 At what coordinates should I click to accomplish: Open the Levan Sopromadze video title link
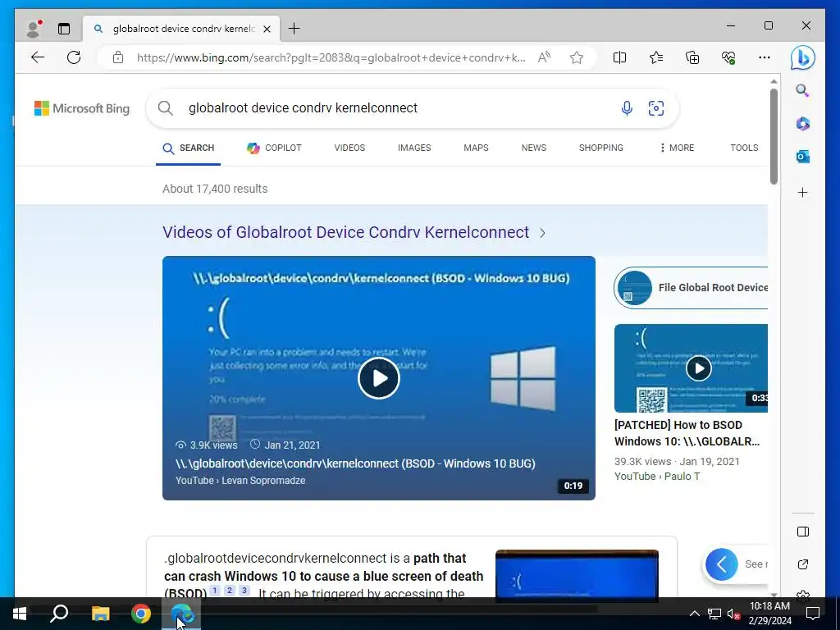click(x=355, y=463)
